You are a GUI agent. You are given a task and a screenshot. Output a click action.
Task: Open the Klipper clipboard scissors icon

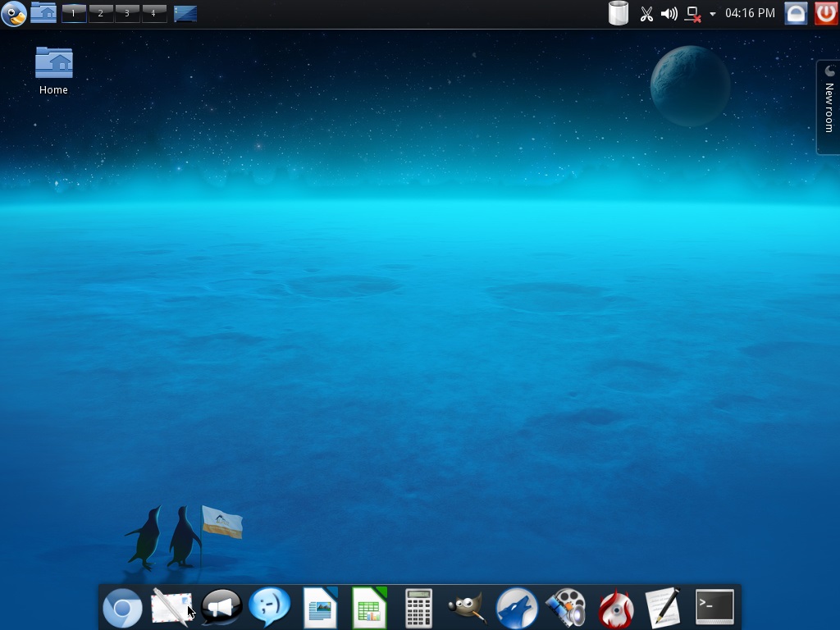[x=646, y=14]
